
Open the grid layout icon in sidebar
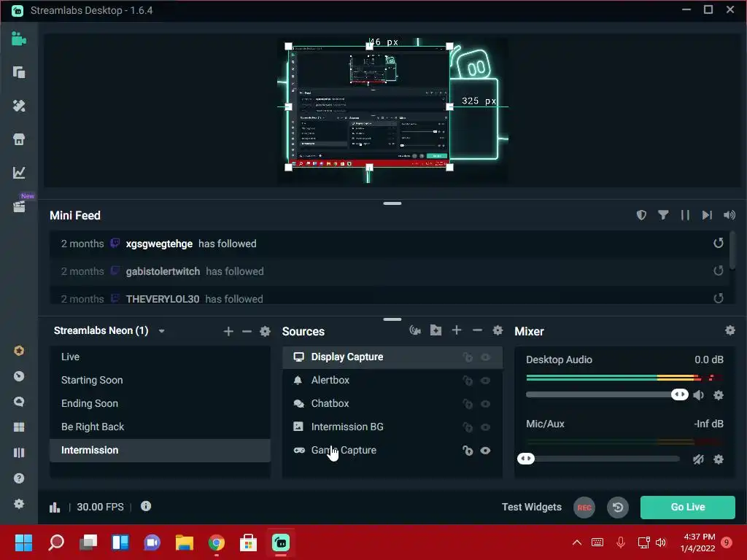[x=18, y=427]
